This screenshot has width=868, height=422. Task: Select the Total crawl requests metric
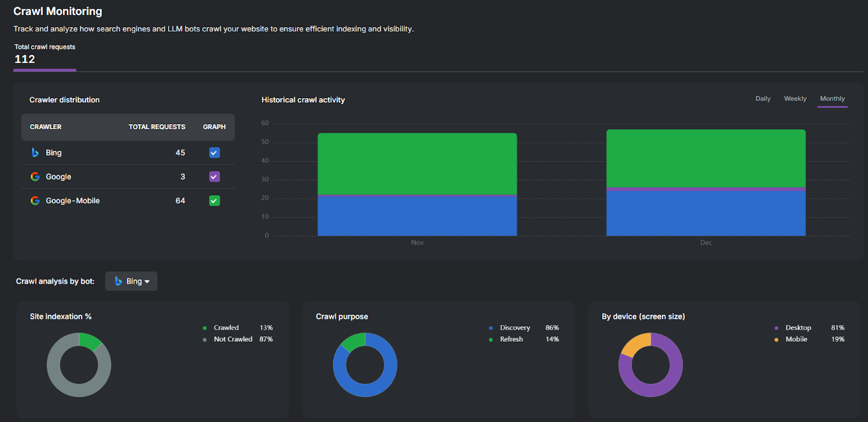tap(44, 54)
